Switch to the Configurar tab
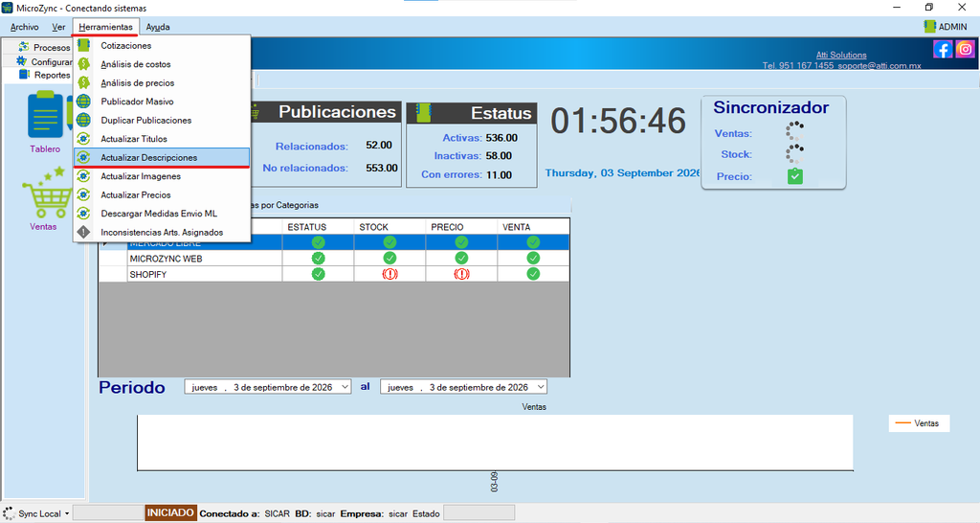Viewport: 980px width, 523px height. [x=44, y=61]
